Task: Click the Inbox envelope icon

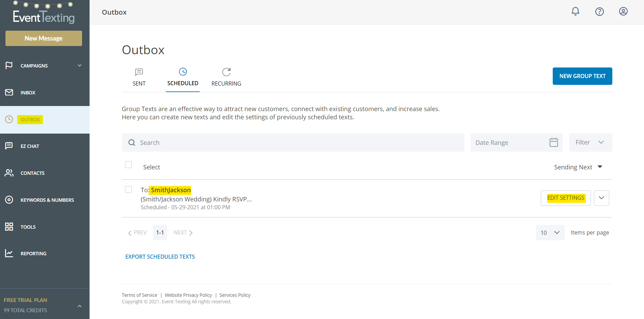Action: click(x=9, y=92)
